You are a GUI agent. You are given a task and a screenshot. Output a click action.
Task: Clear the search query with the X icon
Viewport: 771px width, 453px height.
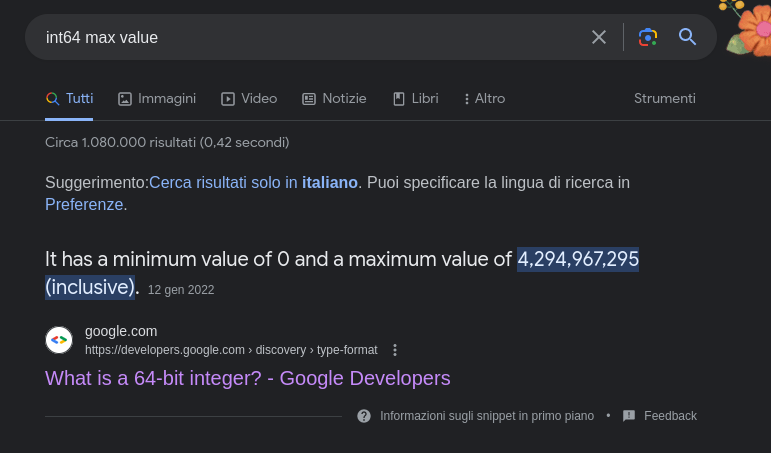click(x=598, y=37)
